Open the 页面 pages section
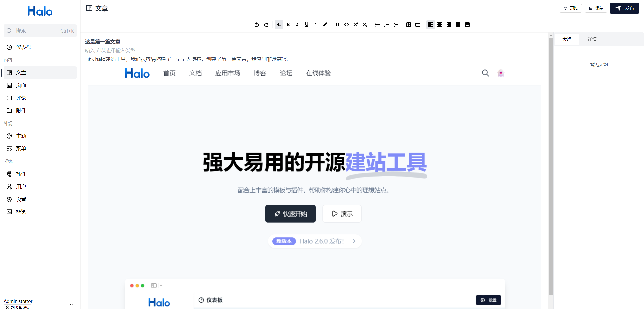 [40, 85]
